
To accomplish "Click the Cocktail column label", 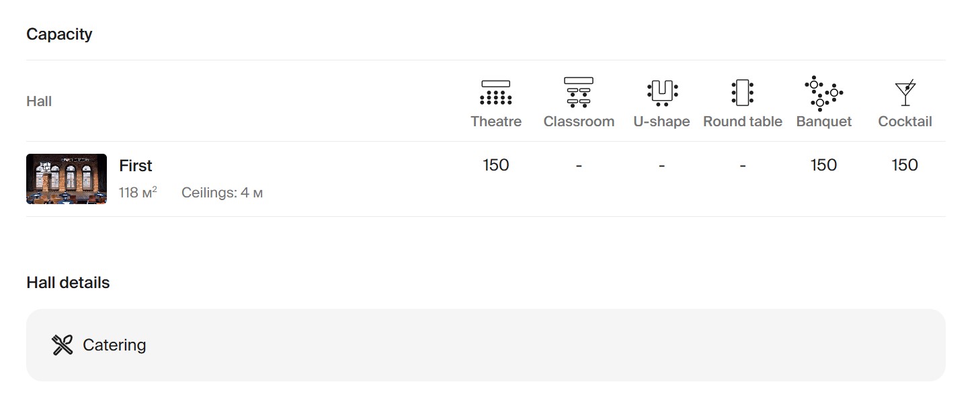I will [905, 122].
